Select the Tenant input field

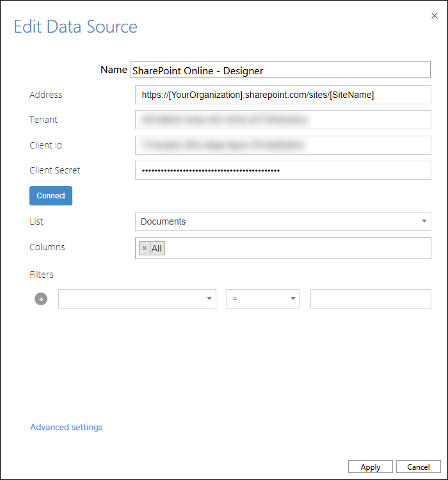click(x=283, y=120)
